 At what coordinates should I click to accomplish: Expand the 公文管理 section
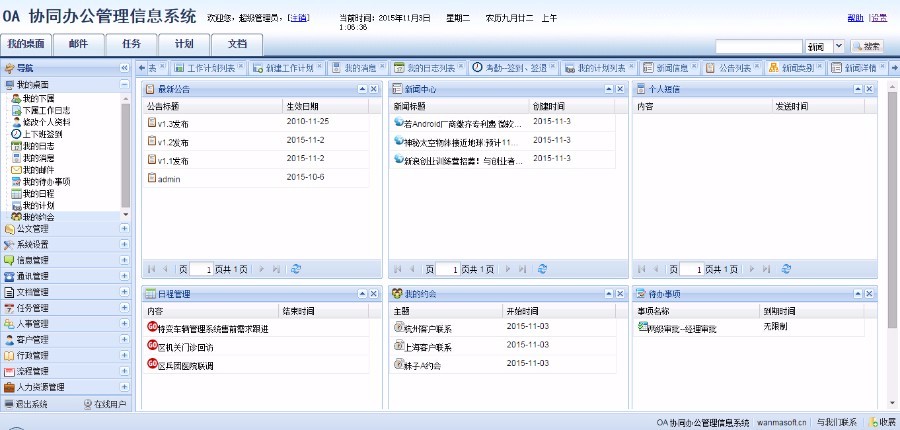tap(124, 228)
